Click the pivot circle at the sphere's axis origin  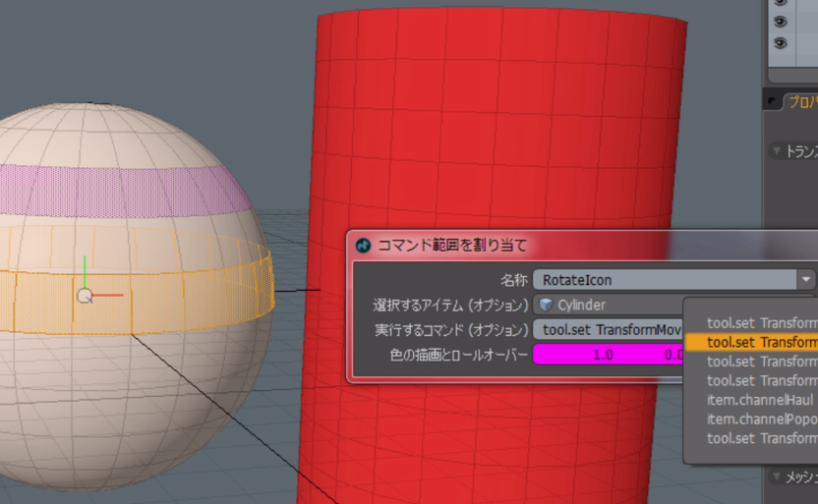[86, 295]
